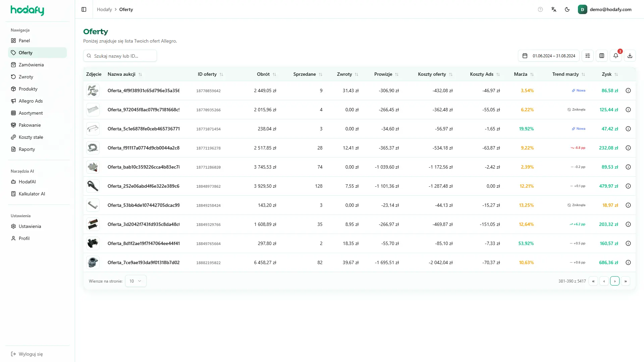This screenshot has width=644, height=362.
Task: Toggle the sidebar collapse icon
Action: 84,9
